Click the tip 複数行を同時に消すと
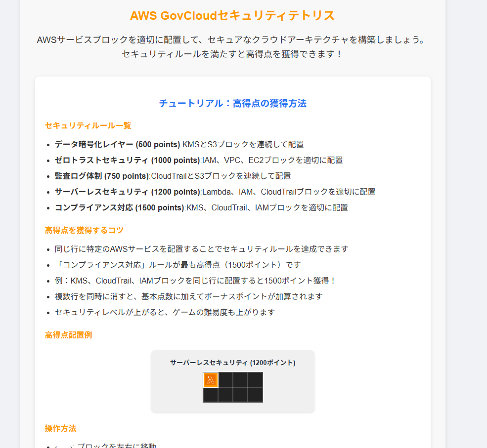 [189, 296]
